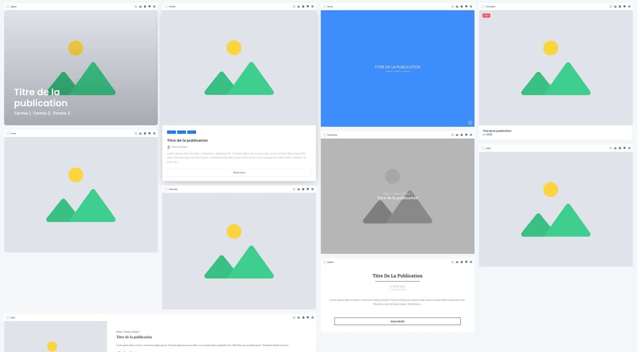Screen dimensions: 644x352
Task: Favorite the Lapis template with its star icon
Action: click(610, 148)
